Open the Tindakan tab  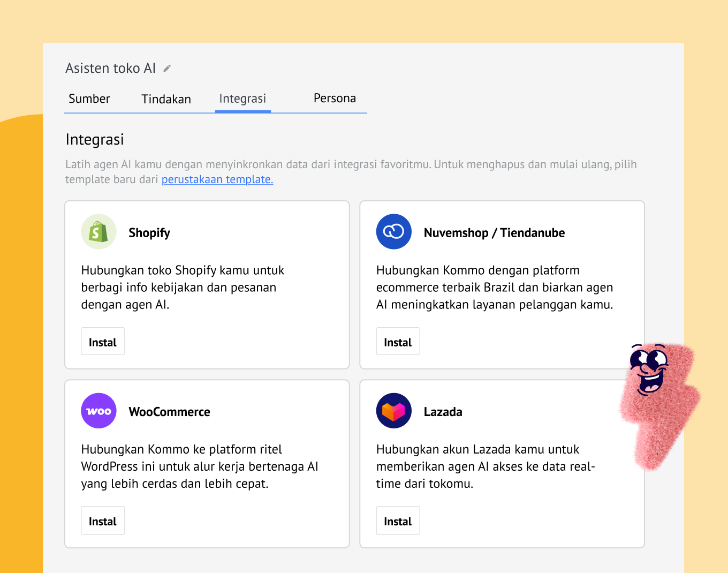point(166,99)
